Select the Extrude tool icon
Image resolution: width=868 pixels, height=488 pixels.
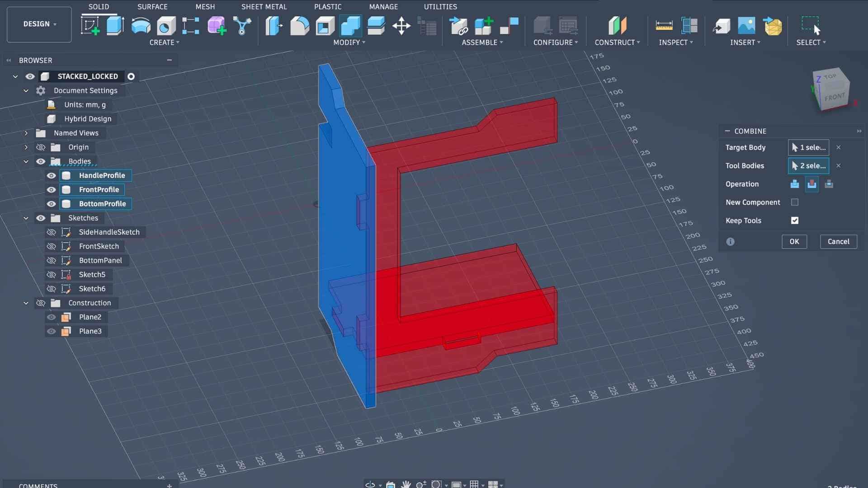[x=115, y=26]
